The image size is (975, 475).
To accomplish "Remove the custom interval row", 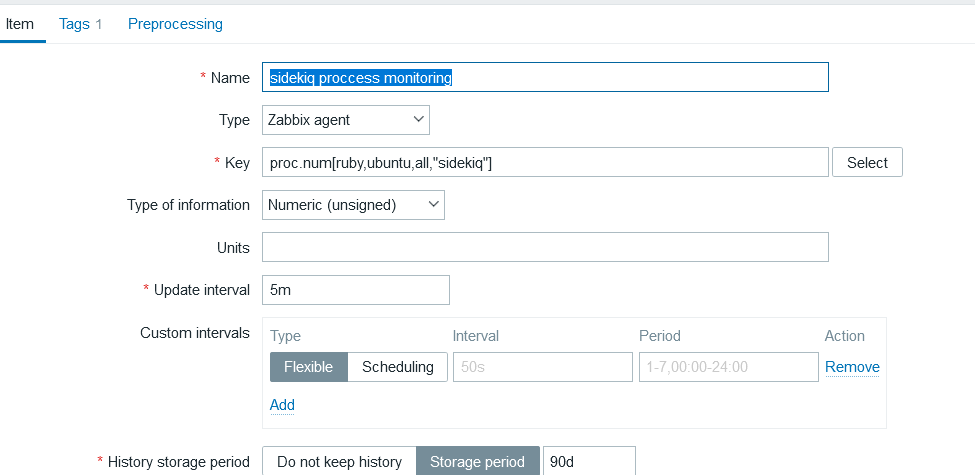I will click(852, 367).
